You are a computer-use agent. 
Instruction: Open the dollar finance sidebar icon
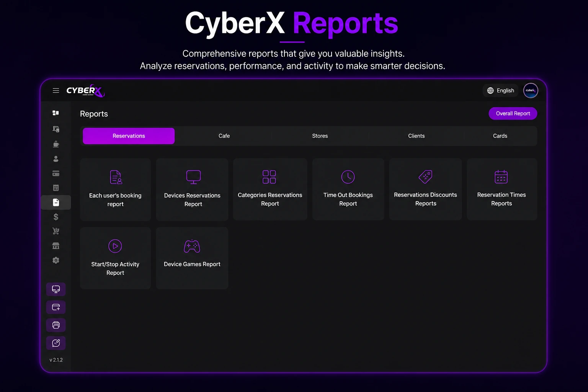tap(56, 217)
